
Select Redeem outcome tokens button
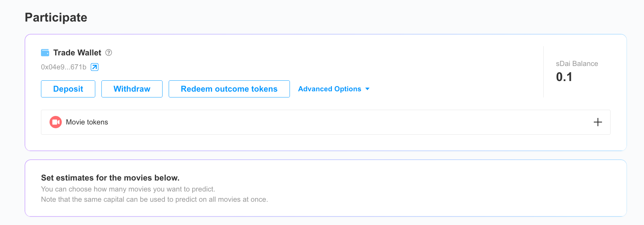click(x=229, y=89)
